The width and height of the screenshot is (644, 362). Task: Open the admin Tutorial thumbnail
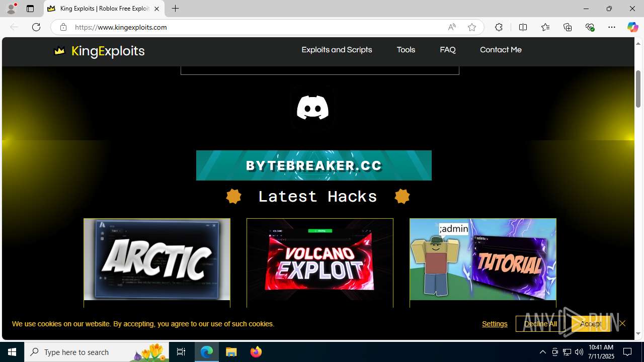coord(483,259)
